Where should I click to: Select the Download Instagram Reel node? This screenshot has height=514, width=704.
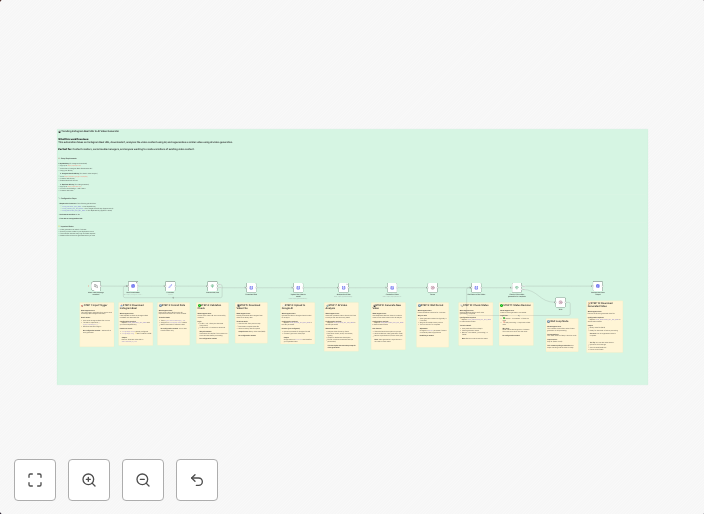(133, 287)
